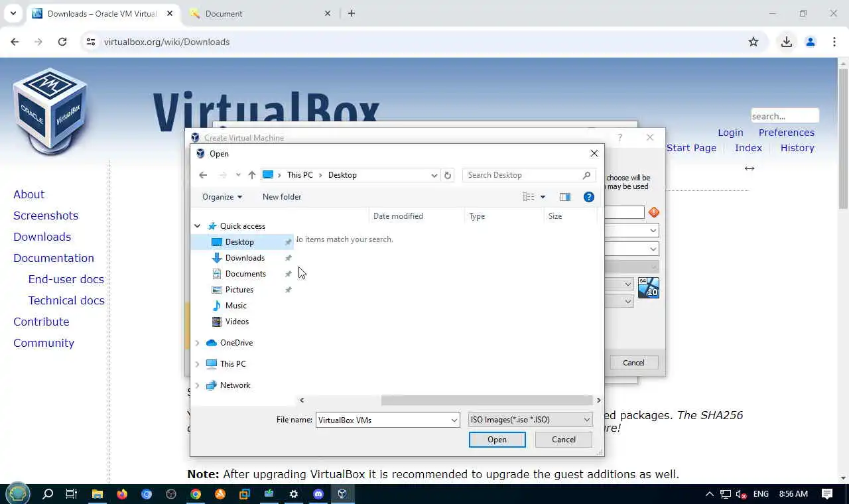The image size is (849, 504).
Task: Open the ISO Images file type dropdown
Action: 530,420
